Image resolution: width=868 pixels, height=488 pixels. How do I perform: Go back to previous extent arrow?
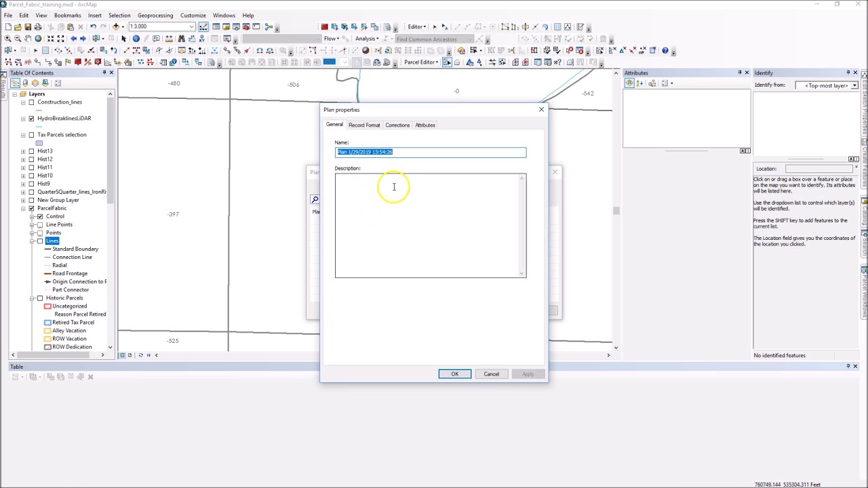[73, 38]
